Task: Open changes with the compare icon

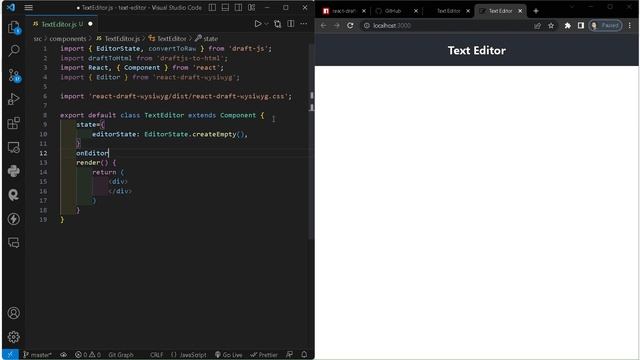Action: 278,24
